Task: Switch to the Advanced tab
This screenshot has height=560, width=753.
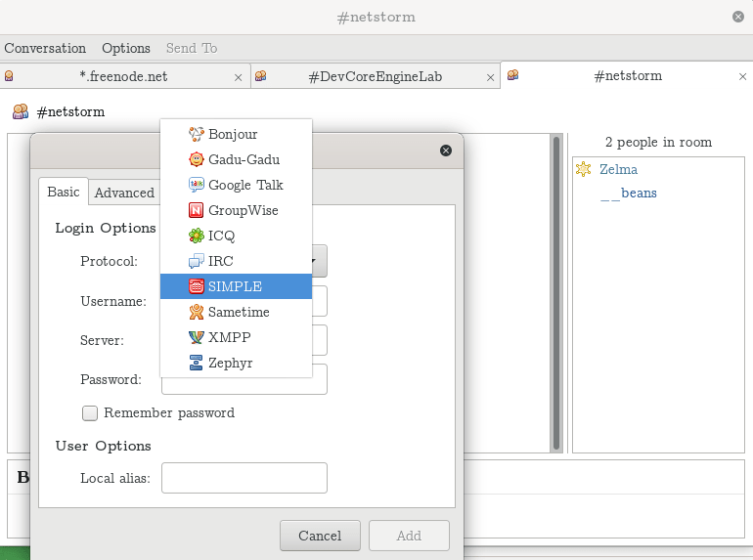Action: pyautogui.click(x=124, y=193)
